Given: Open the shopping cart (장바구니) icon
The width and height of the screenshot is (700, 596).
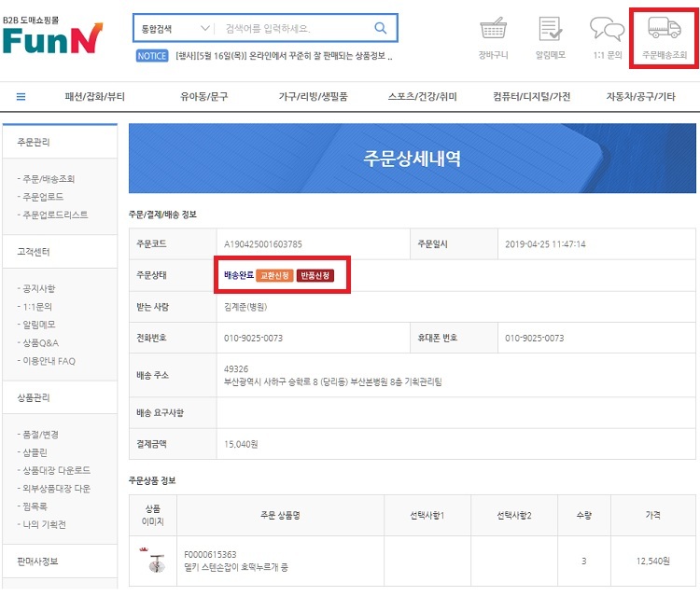Looking at the screenshot, I should pos(492,30).
